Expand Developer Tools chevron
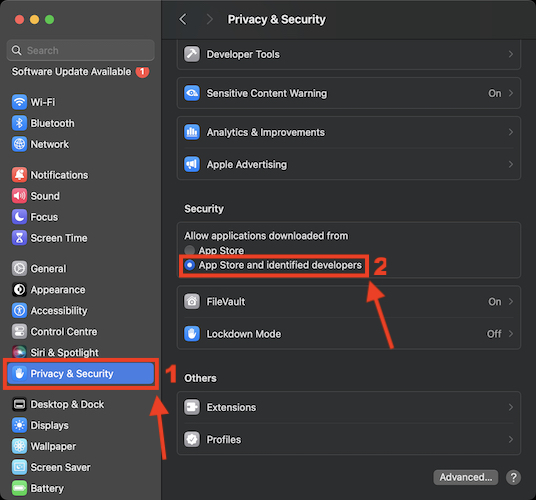This screenshot has height=500, width=536. coord(511,54)
